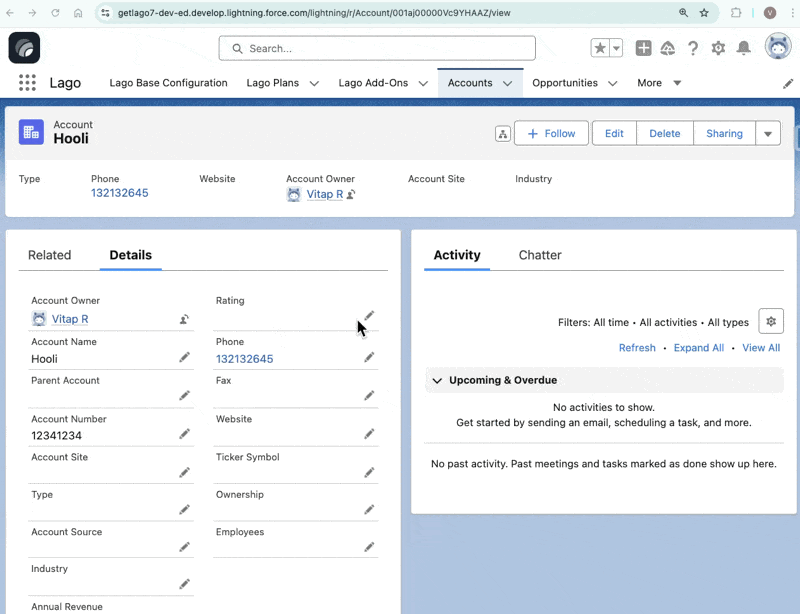Screen dimensions: 800x614
Task: Expand the Lago Add-Ons tab dropdown chevron
Action: pyautogui.click(x=423, y=83)
